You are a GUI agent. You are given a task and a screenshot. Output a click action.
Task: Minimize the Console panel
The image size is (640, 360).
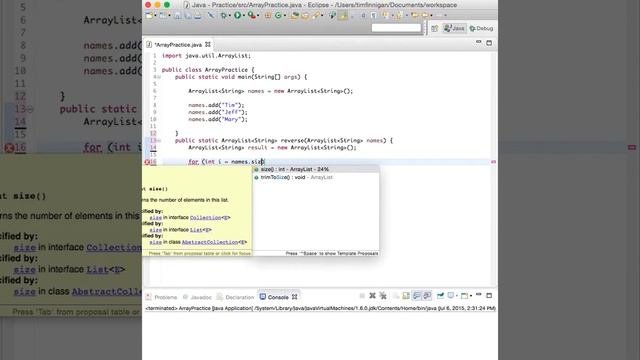pyautogui.click(x=478, y=295)
